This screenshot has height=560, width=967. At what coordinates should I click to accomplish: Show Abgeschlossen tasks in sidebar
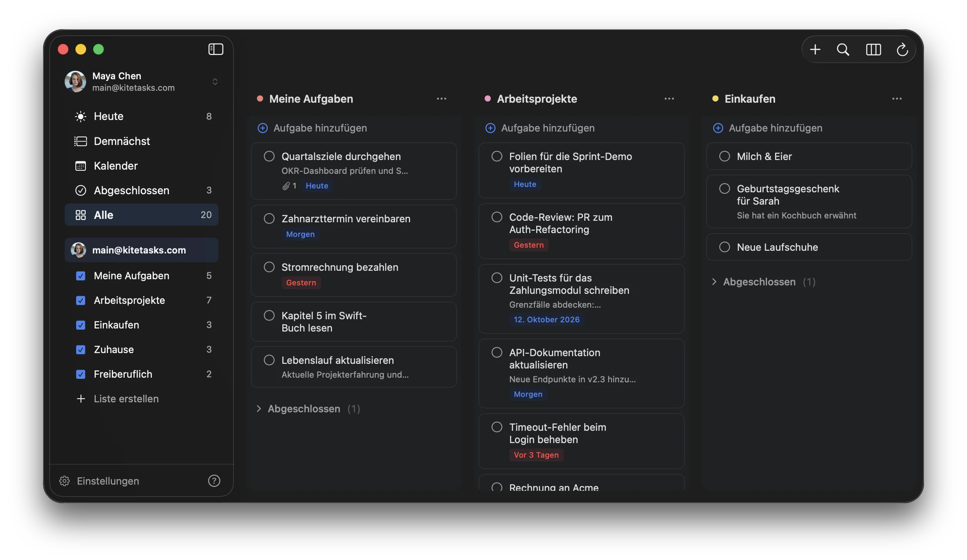(142, 190)
